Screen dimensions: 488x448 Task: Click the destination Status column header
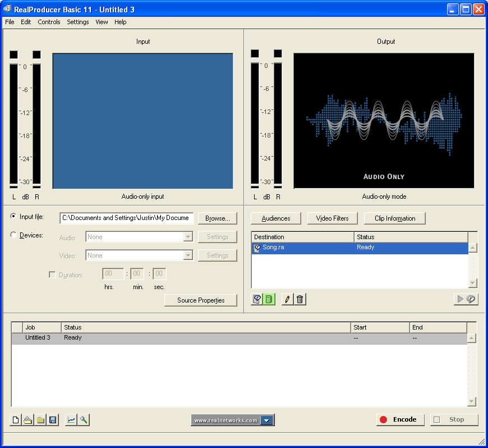click(411, 237)
